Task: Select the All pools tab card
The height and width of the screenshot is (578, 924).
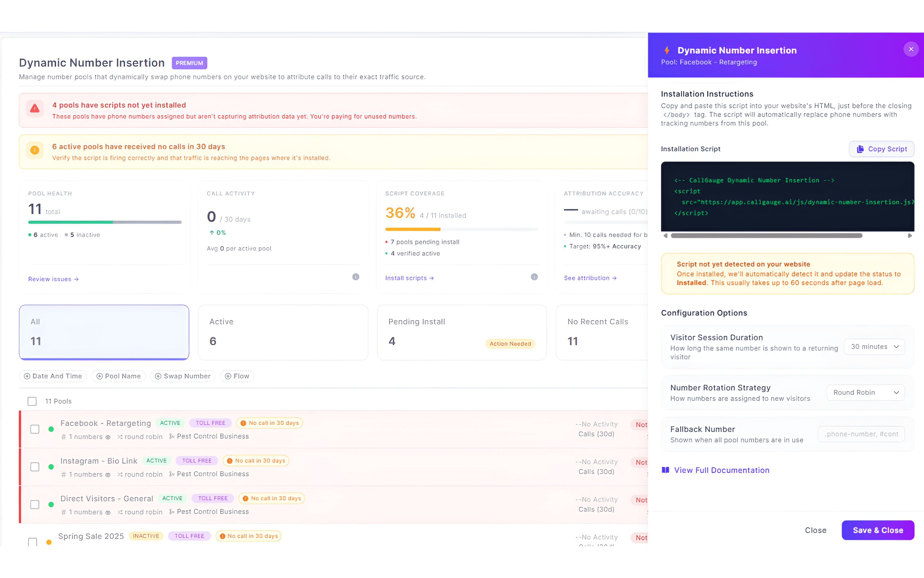Action: click(x=104, y=332)
